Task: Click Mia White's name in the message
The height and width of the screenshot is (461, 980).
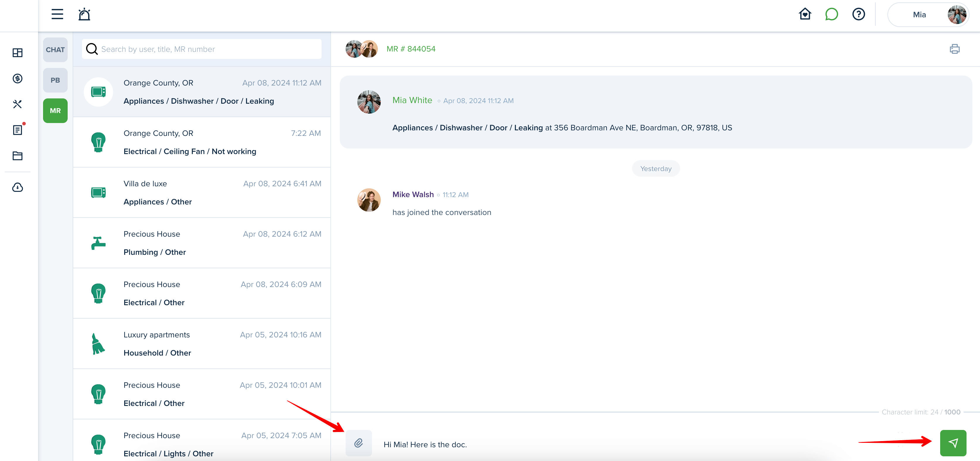Action: pos(412,100)
